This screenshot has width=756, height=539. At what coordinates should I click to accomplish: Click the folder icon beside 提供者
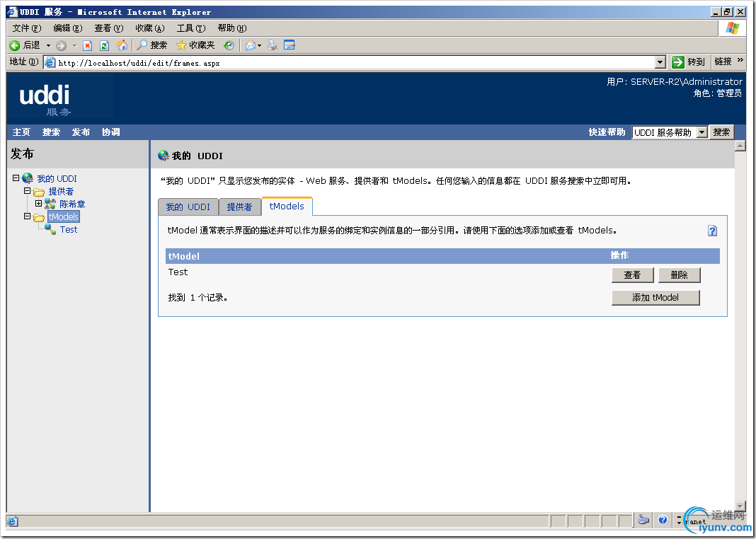point(39,192)
